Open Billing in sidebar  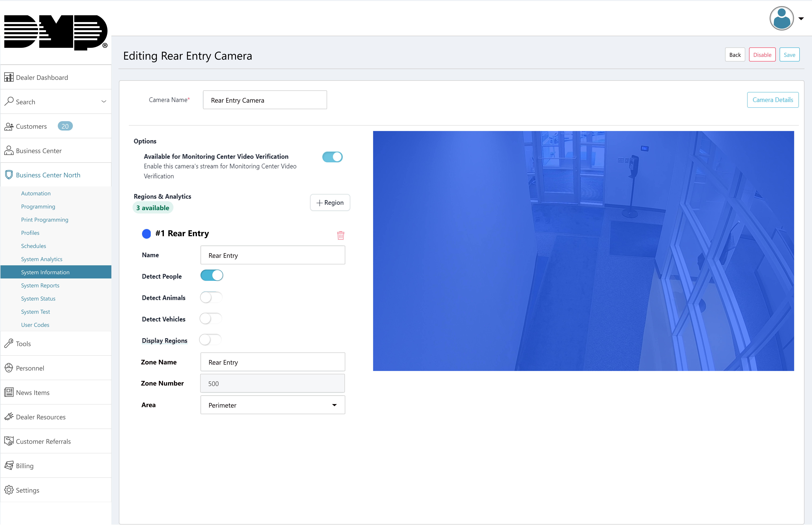point(56,466)
